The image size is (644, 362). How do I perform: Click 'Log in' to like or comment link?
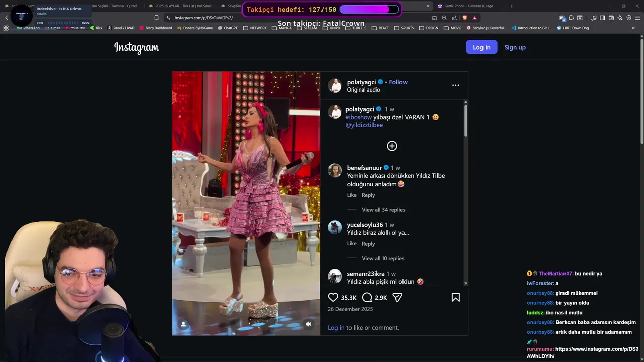pyautogui.click(x=336, y=328)
